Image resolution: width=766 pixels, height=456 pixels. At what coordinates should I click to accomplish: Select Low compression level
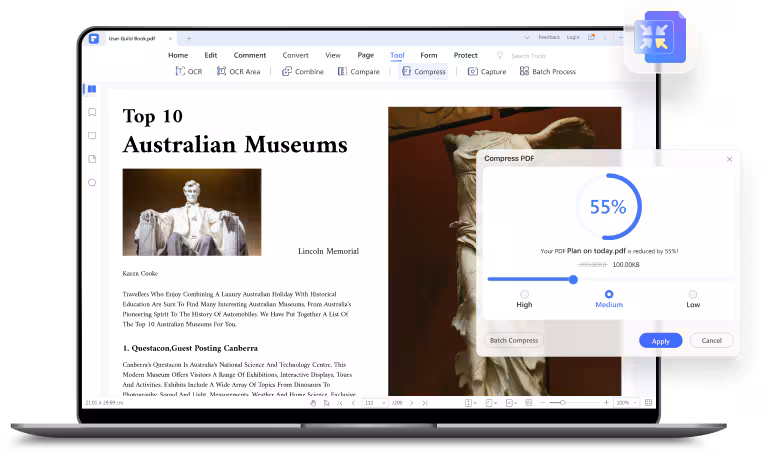tap(693, 294)
